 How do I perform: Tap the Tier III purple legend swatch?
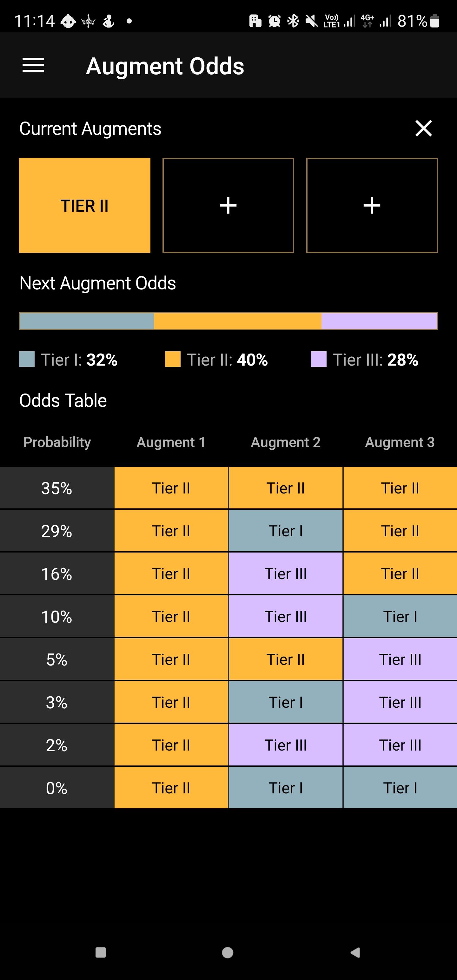(x=319, y=359)
